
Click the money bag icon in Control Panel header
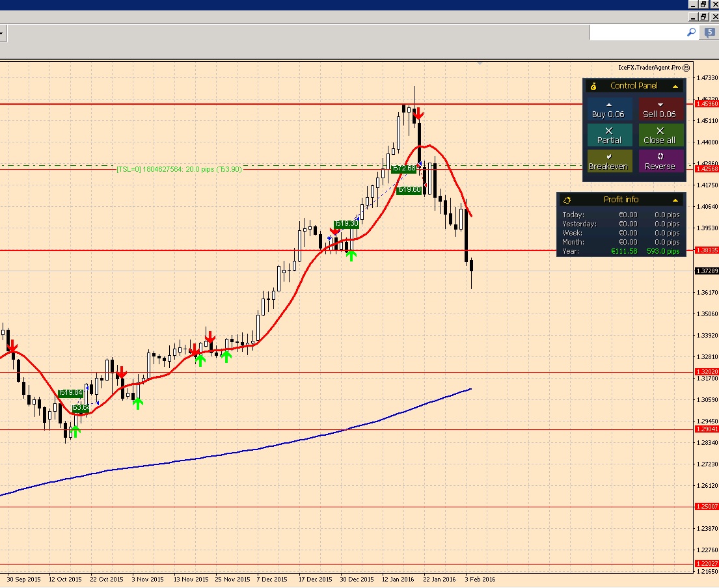pos(593,86)
